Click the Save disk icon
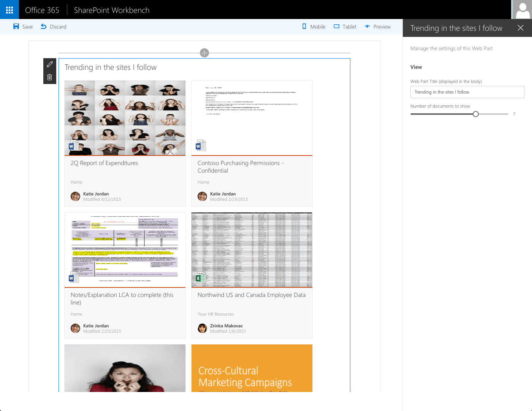Image resolution: width=532 pixels, height=411 pixels. 16,27
